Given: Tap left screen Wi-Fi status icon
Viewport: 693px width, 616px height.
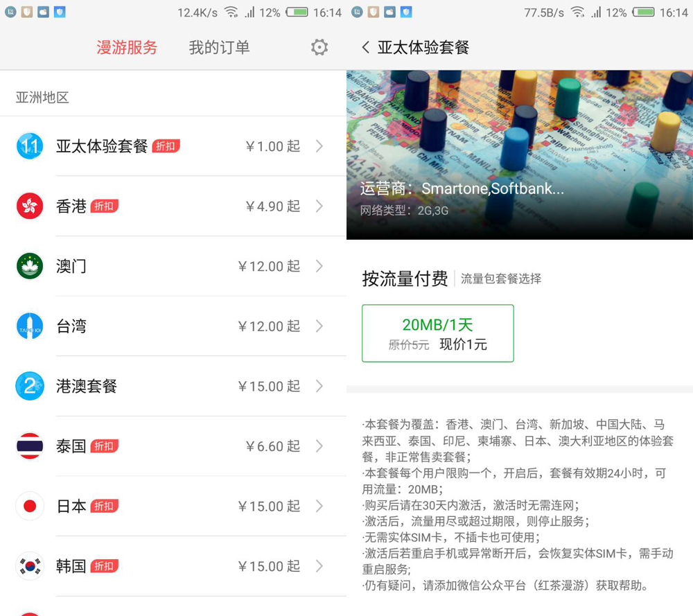Looking at the screenshot, I should coord(231,12).
